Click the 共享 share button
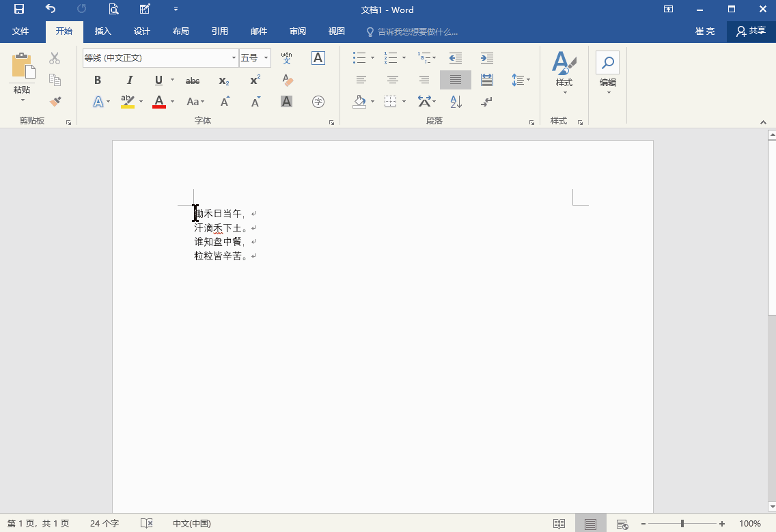The width and height of the screenshot is (776, 532). (751, 31)
